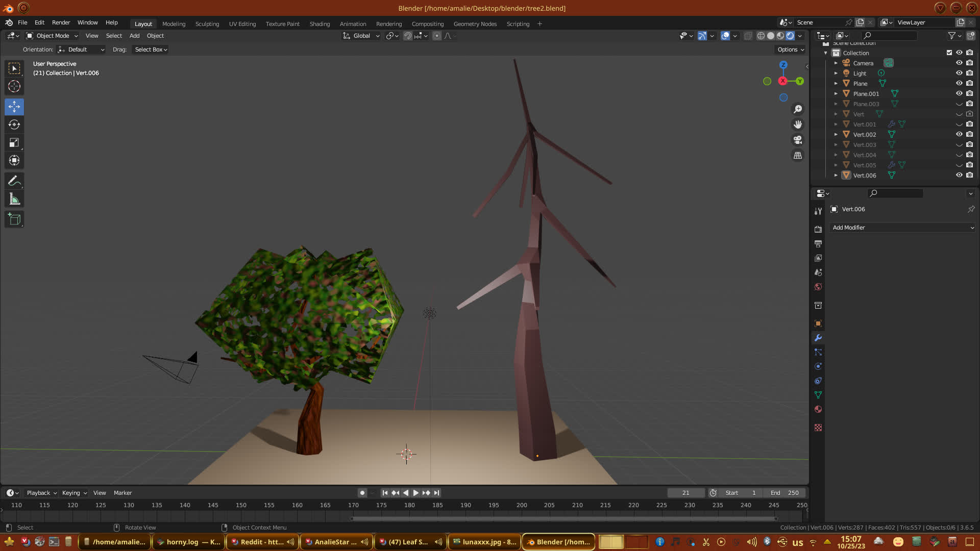The width and height of the screenshot is (980, 551).
Task: Open the Object Mode dropdown
Action: (52, 36)
